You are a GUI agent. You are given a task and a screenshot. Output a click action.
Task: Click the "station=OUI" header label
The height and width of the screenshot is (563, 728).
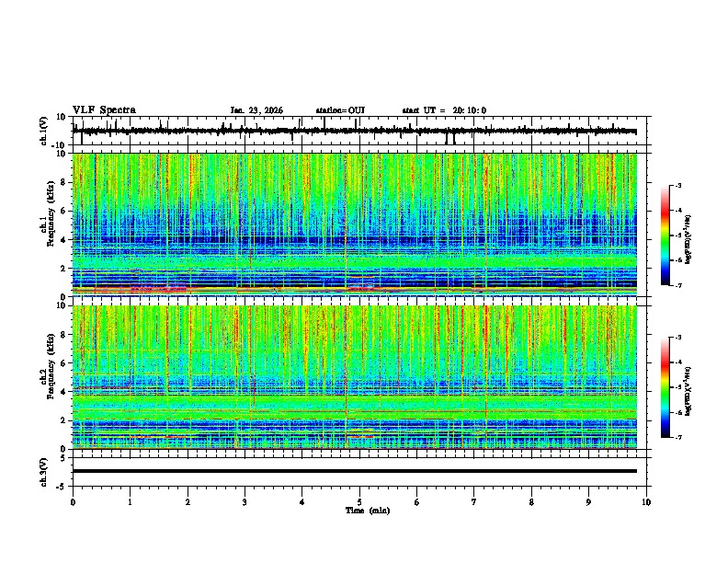tap(340, 110)
